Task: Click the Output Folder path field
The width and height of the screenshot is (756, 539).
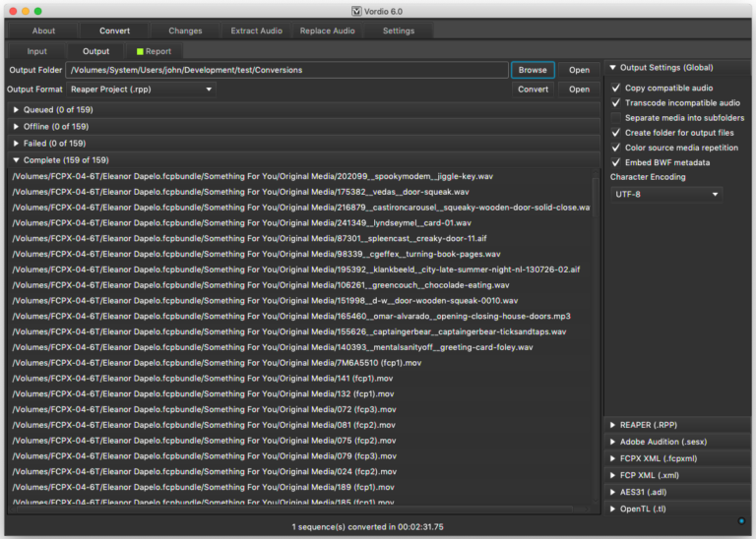Action: click(x=285, y=70)
